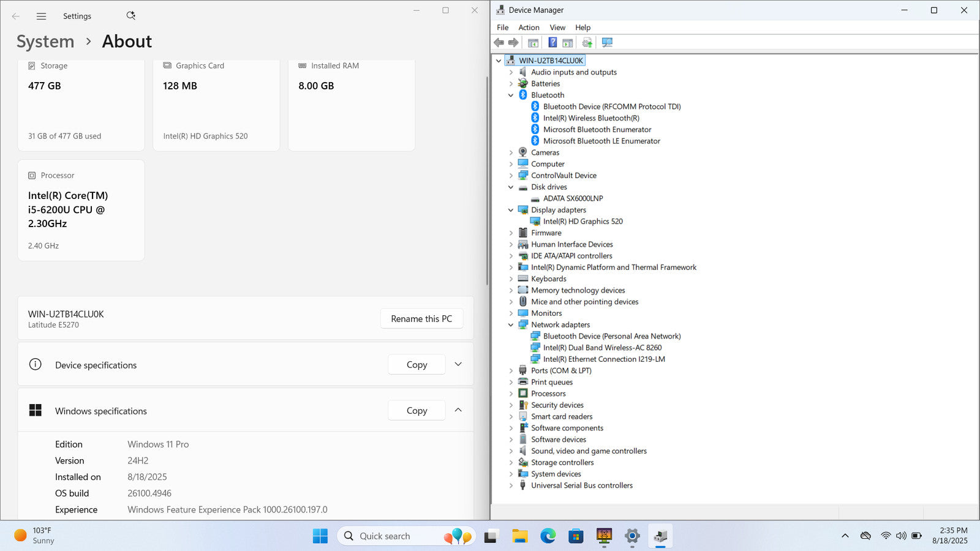The height and width of the screenshot is (551, 980).
Task: Click the Cameras device category icon
Action: tap(523, 152)
